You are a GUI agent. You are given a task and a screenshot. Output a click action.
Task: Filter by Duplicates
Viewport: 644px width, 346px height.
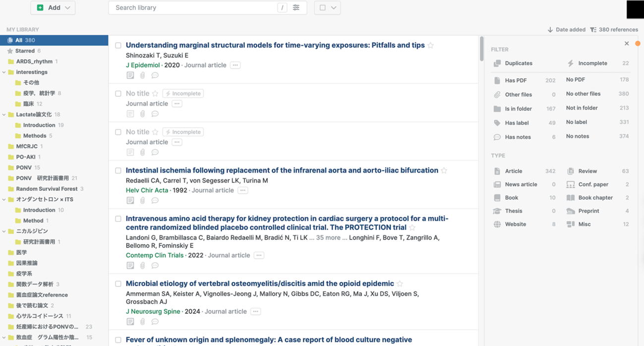coord(518,63)
